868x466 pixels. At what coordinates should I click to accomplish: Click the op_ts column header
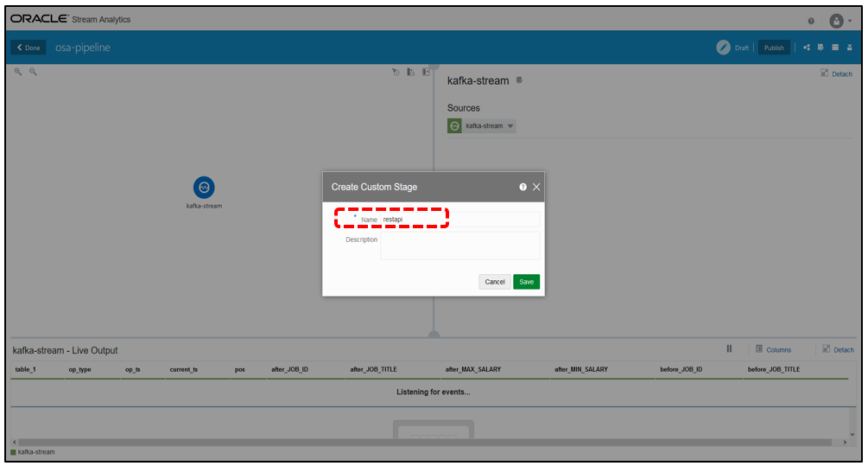(132, 369)
